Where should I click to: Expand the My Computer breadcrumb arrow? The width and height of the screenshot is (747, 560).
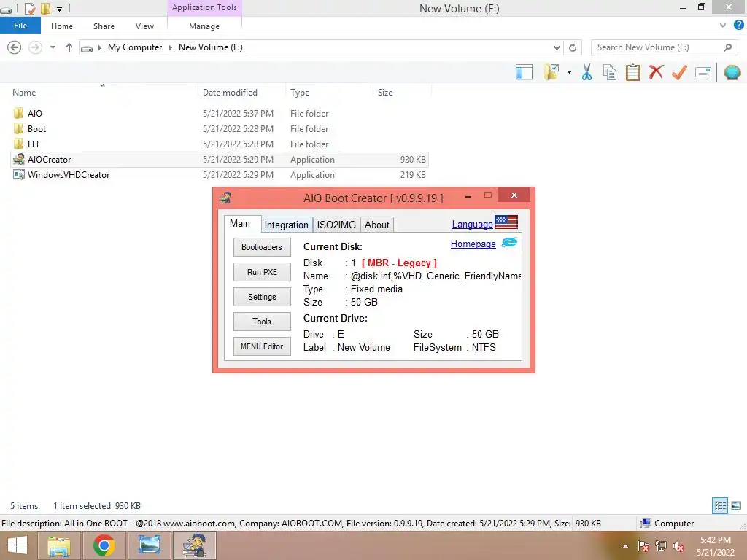click(x=170, y=47)
